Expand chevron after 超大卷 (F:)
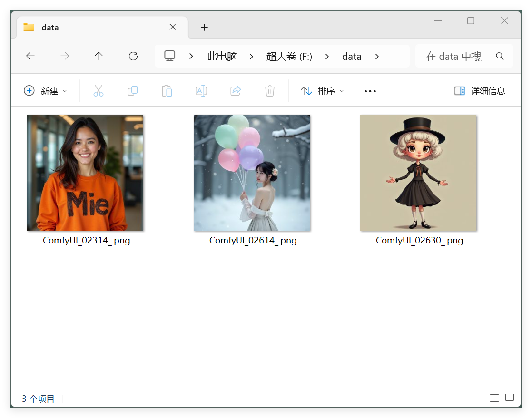 click(327, 56)
